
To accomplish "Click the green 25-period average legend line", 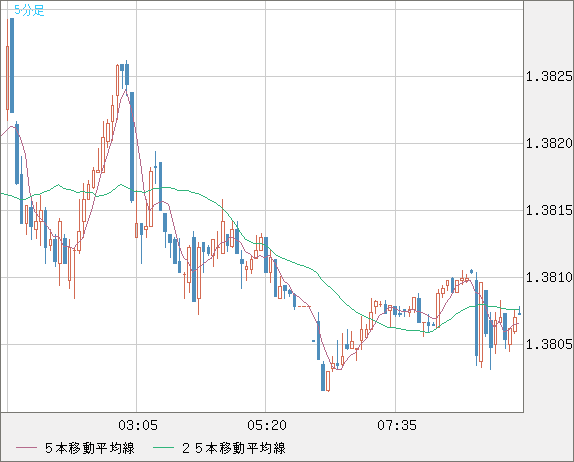I will point(163,448).
